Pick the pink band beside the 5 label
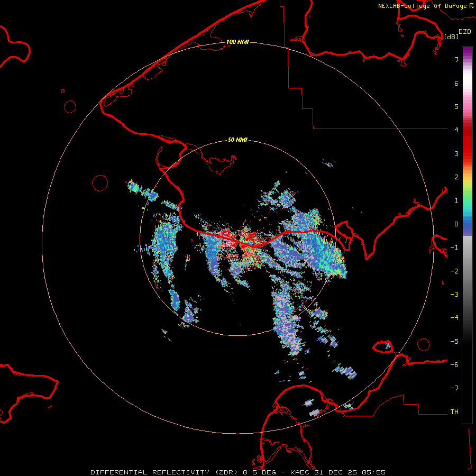This screenshot has width=476, height=476. [467, 106]
